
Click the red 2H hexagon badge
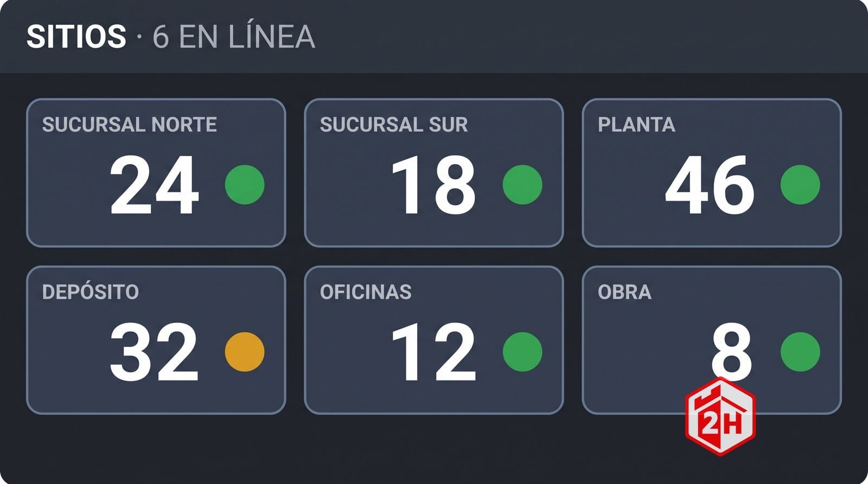[720, 416]
